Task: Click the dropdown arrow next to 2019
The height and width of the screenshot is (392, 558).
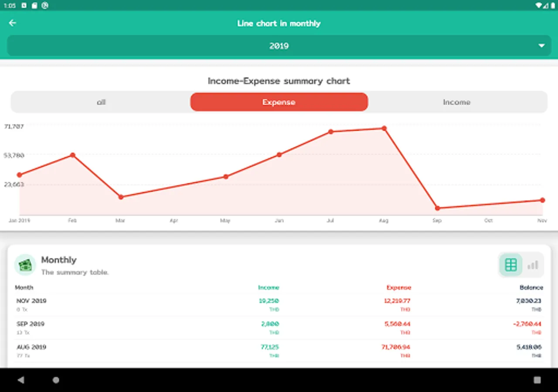Action: pyautogui.click(x=541, y=46)
